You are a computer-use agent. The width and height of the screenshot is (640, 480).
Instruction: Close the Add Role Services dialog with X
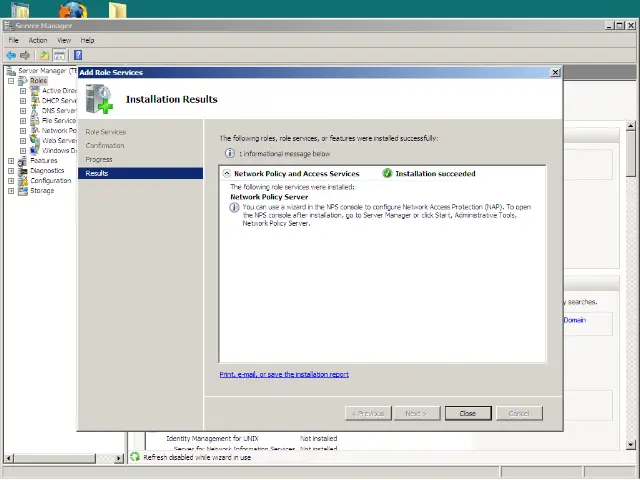click(x=555, y=72)
